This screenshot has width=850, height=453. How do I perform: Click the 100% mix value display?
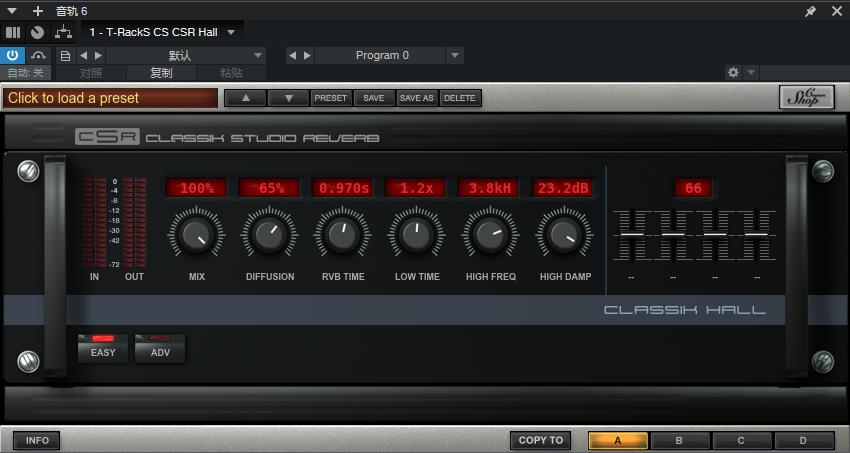click(196, 188)
